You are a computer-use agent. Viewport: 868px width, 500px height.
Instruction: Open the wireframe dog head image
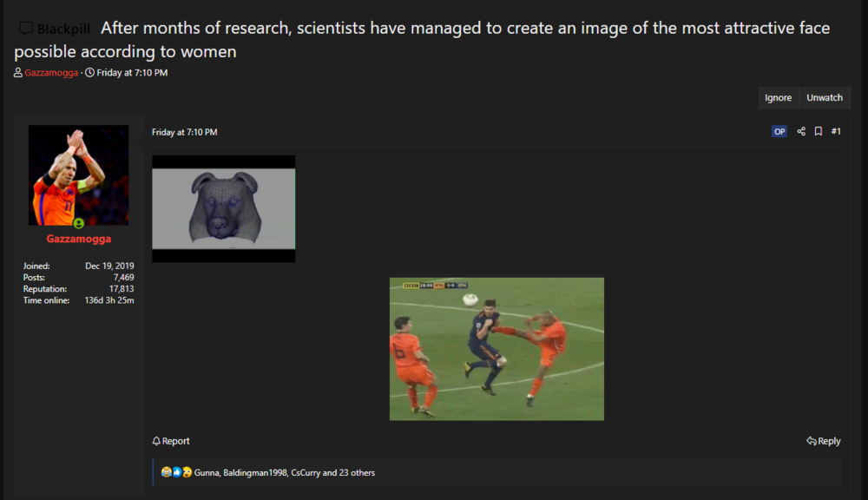point(223,208)
